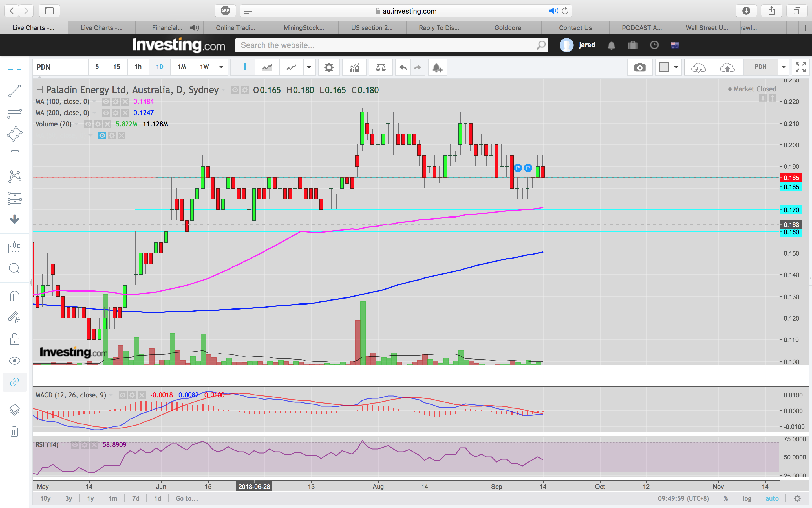The width and height of the screenshot is (812, 508).
Task: Load chart layout cloud download icon
Action: [698, 67]
